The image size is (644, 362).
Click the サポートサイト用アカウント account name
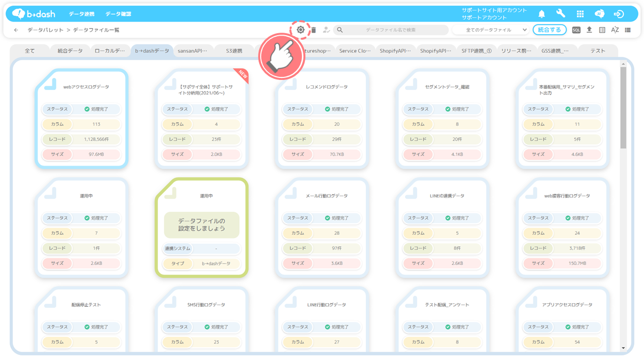[494, 10]
